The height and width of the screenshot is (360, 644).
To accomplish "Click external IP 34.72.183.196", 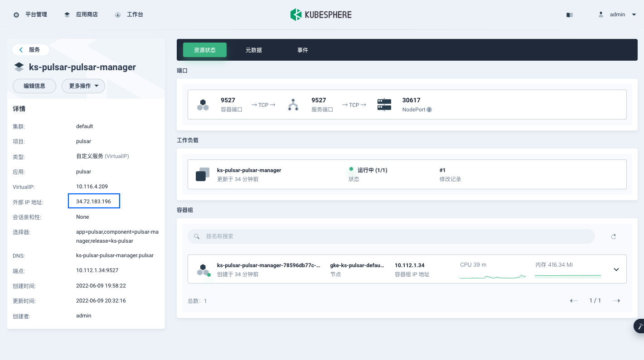I will (94, 202).
